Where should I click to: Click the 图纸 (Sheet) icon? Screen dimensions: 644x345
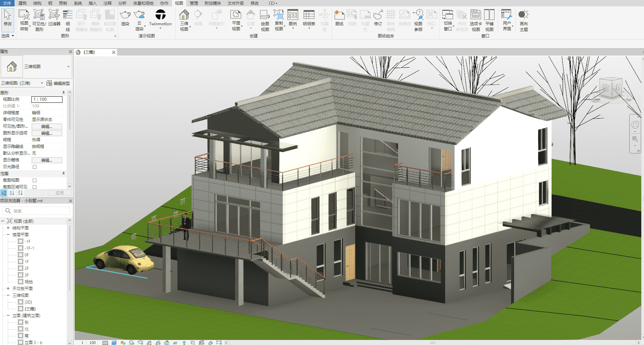pyautogui.click(x=339, y=15)
